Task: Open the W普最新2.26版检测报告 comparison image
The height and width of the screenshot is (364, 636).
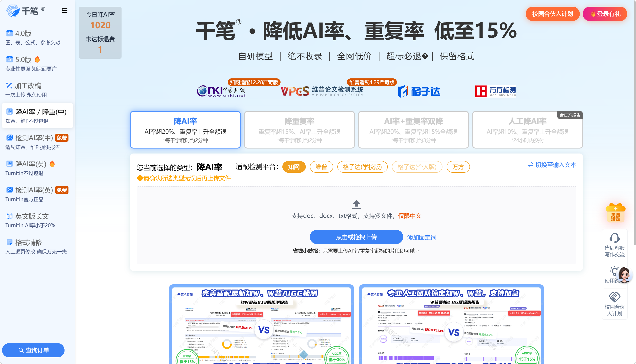Action: (x=451, y=324)
